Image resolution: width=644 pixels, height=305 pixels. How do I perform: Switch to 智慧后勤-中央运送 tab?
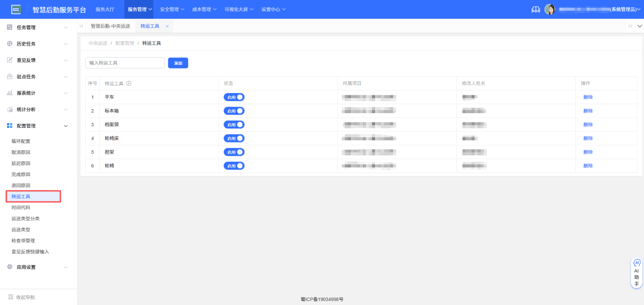click(x=110, y=26)
